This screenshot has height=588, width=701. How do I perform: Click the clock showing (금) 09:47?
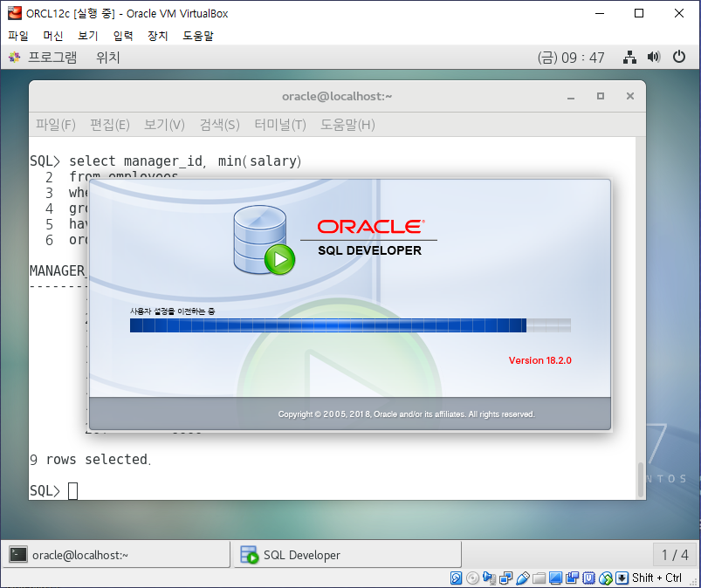[571, 58]
